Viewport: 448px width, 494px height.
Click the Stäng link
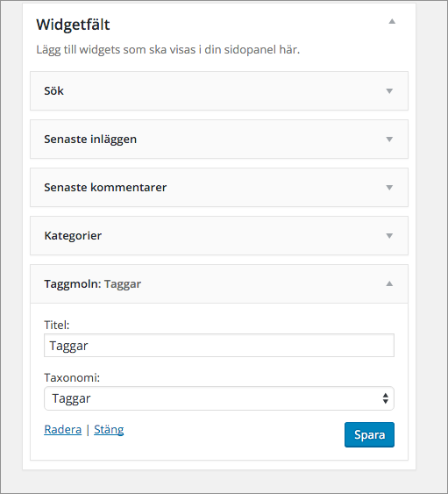(x=109, y=429)
